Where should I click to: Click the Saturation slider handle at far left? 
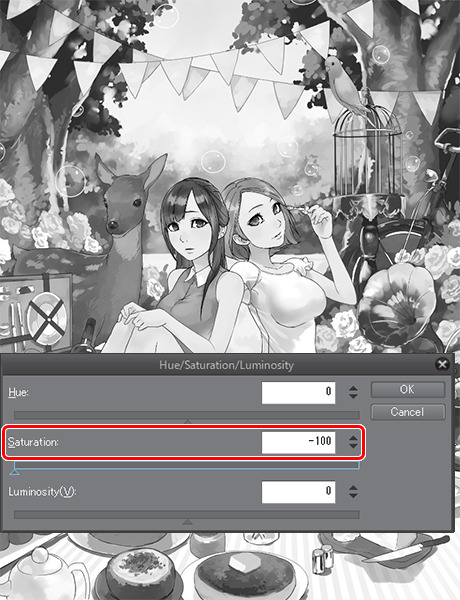(x=14, y=473)
